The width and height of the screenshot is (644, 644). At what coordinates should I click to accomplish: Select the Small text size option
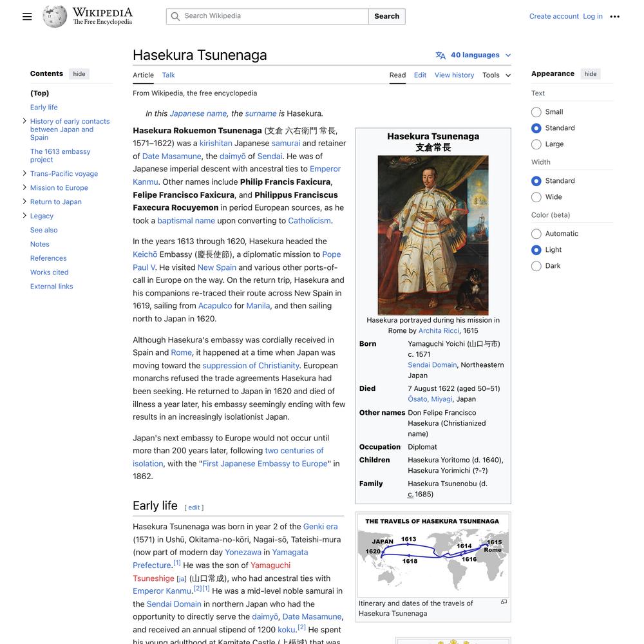(x=536, y=112)
